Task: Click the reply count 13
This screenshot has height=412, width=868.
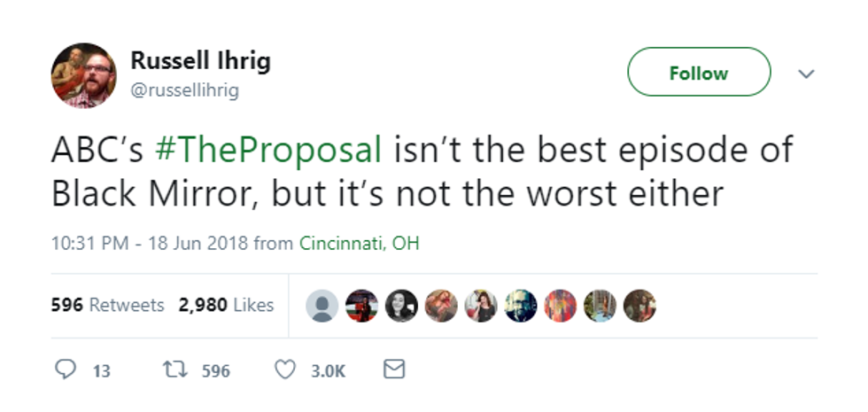Action: 102,370
